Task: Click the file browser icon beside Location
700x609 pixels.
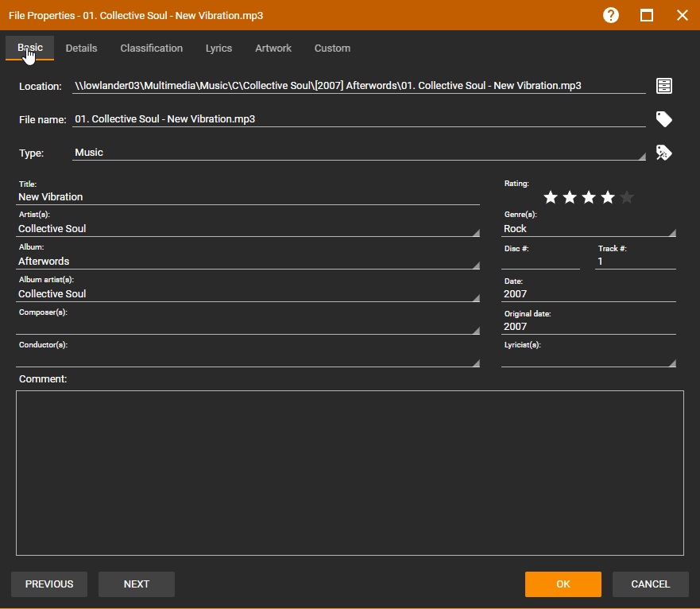Action: [664, 86]
